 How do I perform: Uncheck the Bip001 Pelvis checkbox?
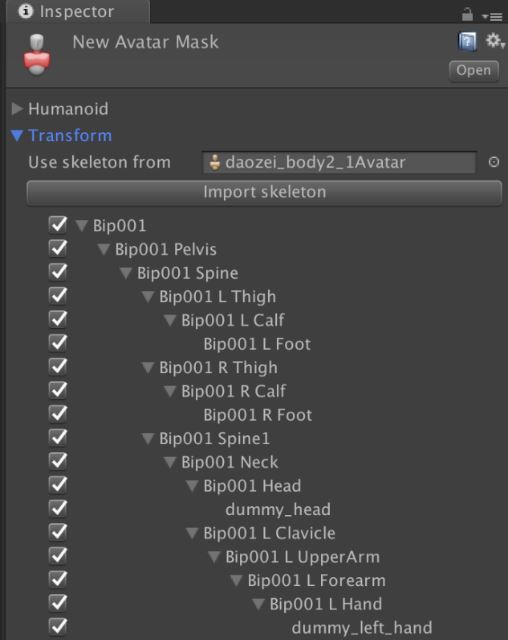pos(58,248)
